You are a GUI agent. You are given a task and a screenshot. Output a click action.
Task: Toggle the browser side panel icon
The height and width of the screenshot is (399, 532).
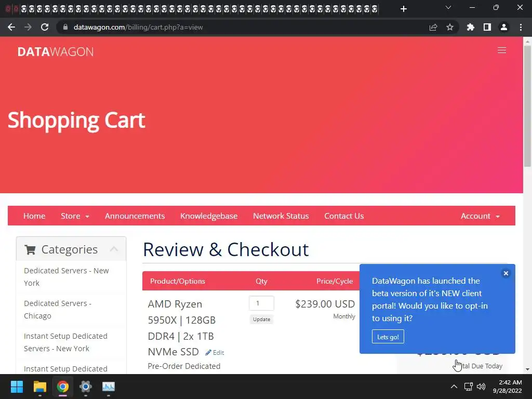[487, 27]
